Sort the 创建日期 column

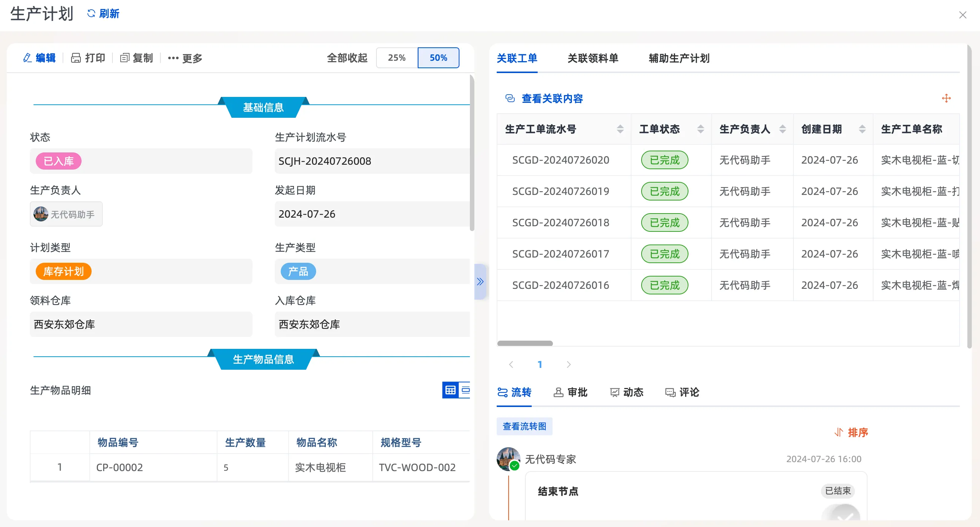point(862,129)
